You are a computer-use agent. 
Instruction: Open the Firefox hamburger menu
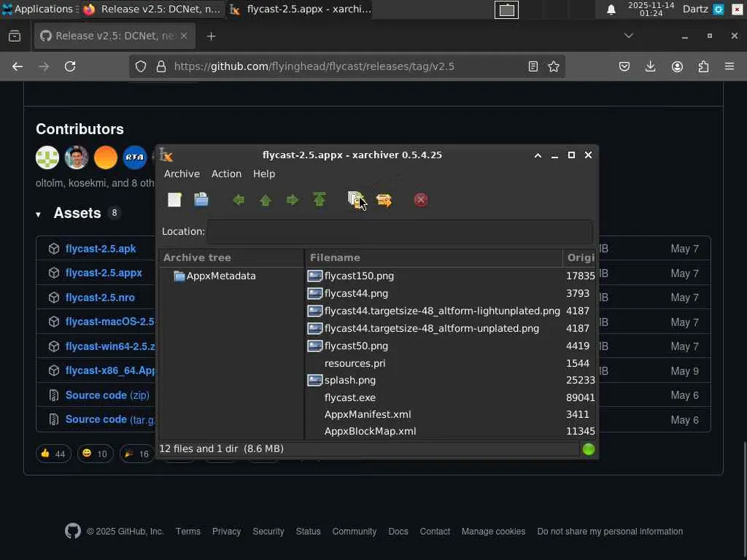tap(729, 66)
